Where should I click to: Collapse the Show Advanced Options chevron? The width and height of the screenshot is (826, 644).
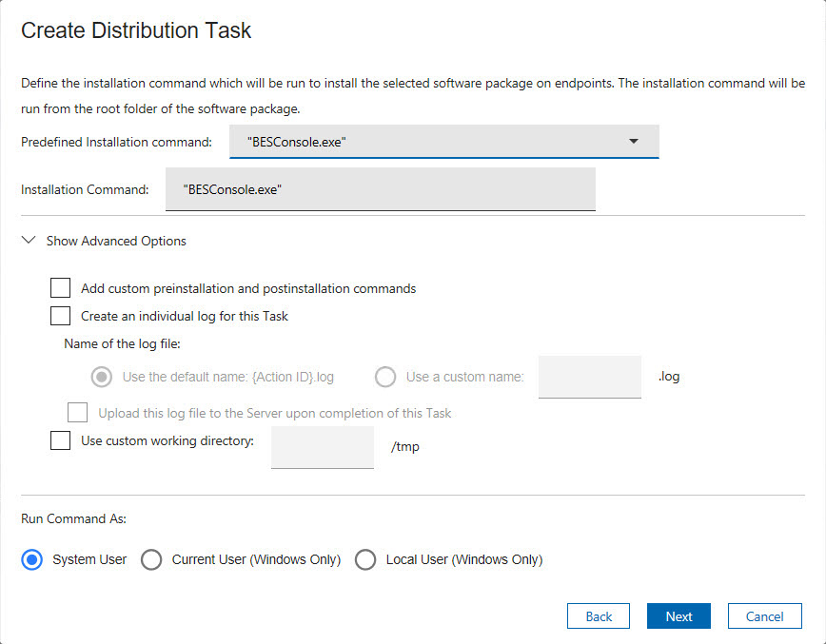pyautogui.click(x=29, y=241)
